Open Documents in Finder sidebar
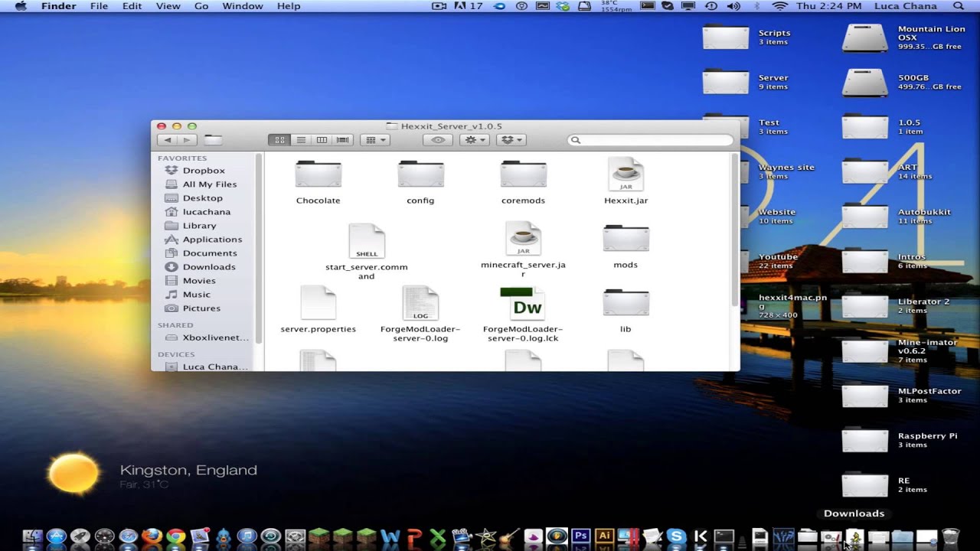The image size is (980, 551). [x=210, y=253]
